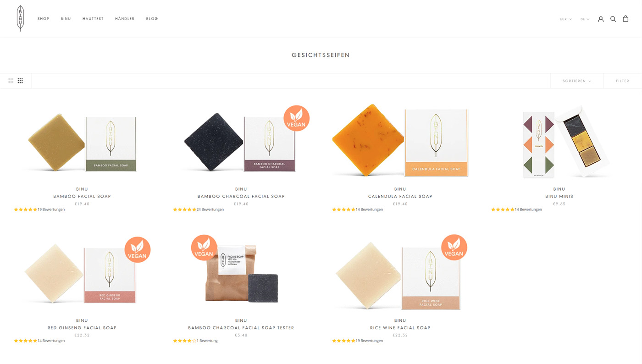Open the Sortieren sort dropdown
The image size is (642, 364).
tap(577, 81)
